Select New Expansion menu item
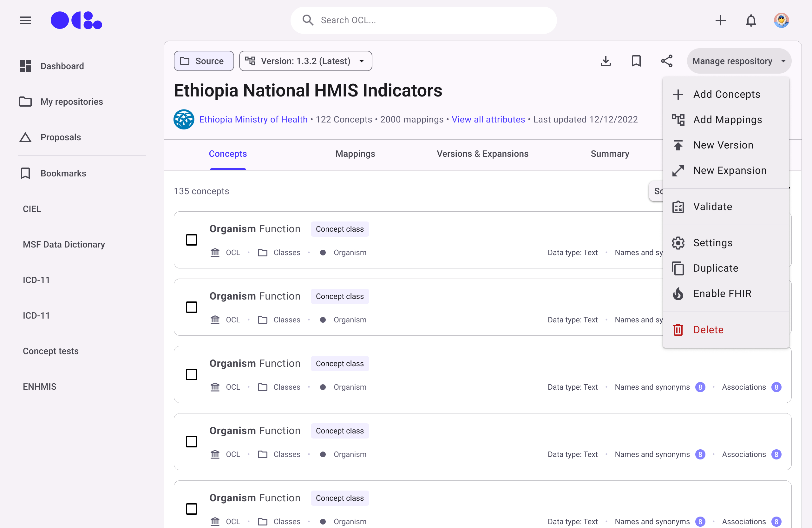The width and height of the screenshot is (812, 528). pyautogui.click(x=730, y=170)
